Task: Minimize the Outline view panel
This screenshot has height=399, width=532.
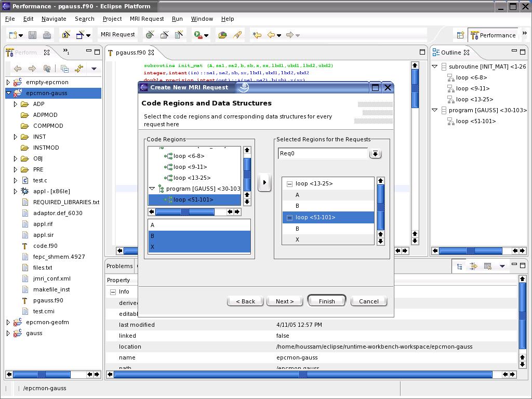Action: pos(514,51)
